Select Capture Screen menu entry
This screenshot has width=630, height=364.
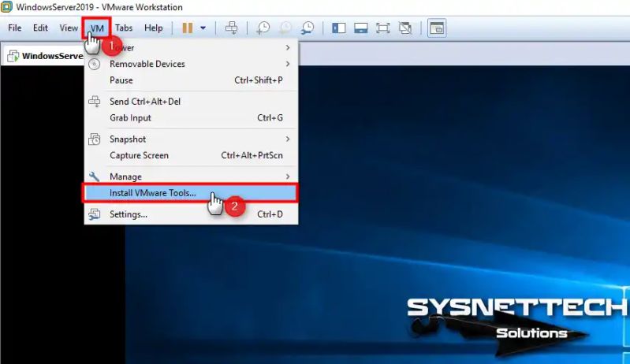[192, 155]
